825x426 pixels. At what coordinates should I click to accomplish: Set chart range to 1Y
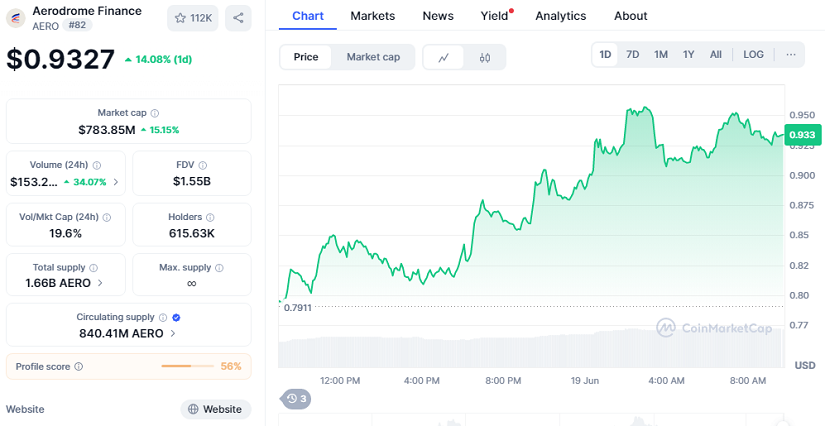click(688, 55)
